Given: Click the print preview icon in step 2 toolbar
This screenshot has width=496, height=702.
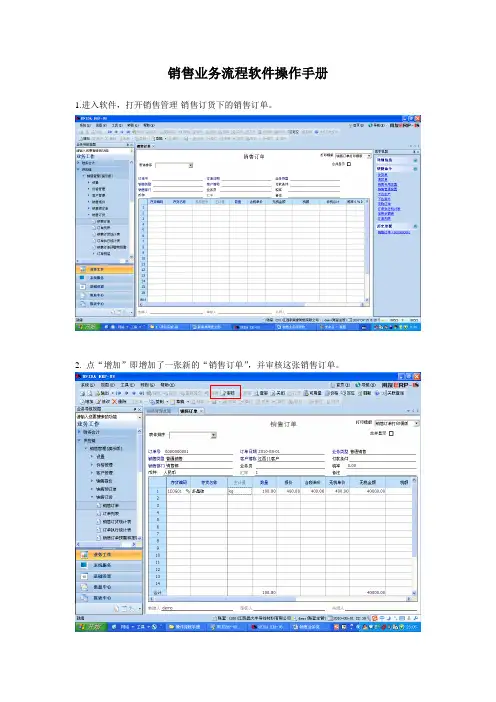Looking at the screenshot, I should coord(90,393).
